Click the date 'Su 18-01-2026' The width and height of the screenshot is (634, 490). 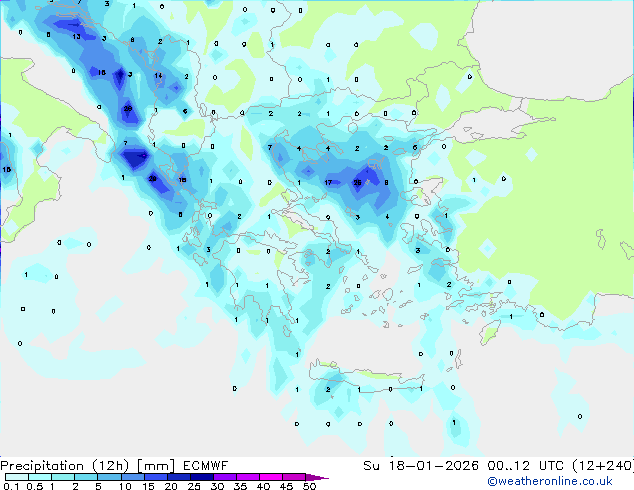[x=421, y=466]
